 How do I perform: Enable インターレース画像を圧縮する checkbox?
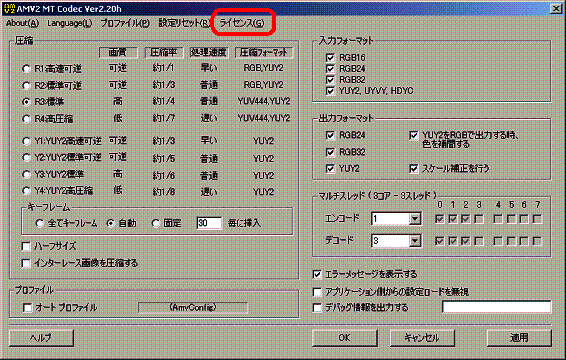(26, 263)
